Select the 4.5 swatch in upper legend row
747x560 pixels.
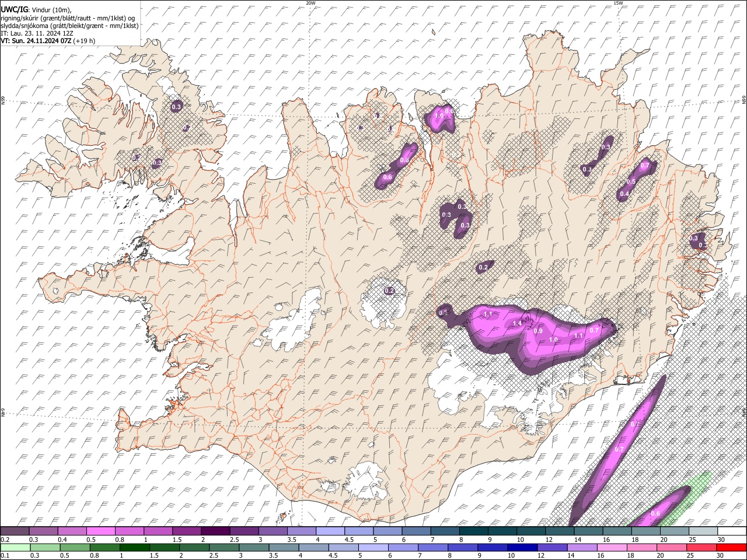pos(358,531)
